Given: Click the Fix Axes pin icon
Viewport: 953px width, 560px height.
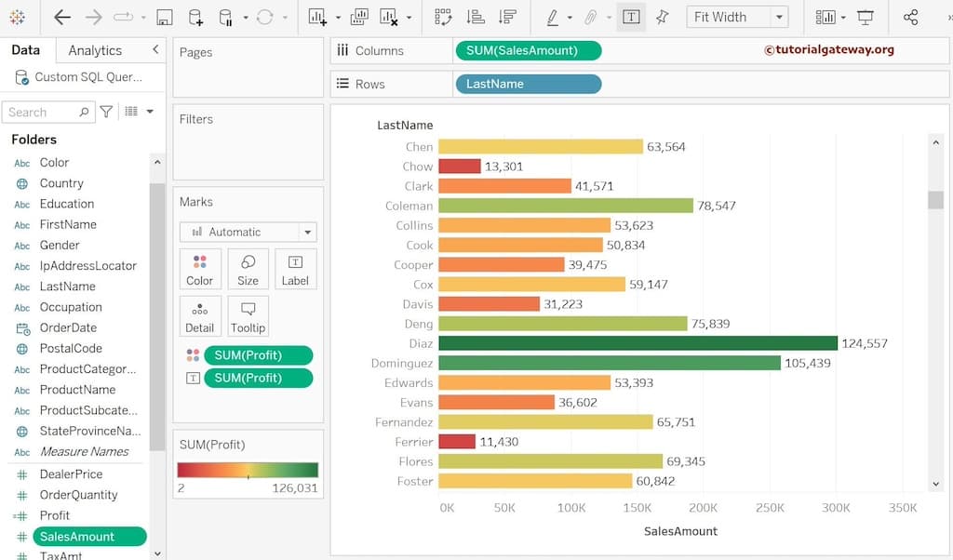Looking at the screenshot, I should [x=662, y=16].
